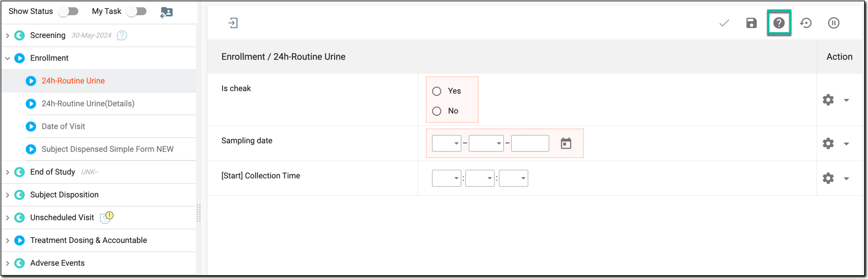Open the second Sampling date dropdown
Image resolution: width=868 pixels, height=279 pixels.
pos(486,143)
